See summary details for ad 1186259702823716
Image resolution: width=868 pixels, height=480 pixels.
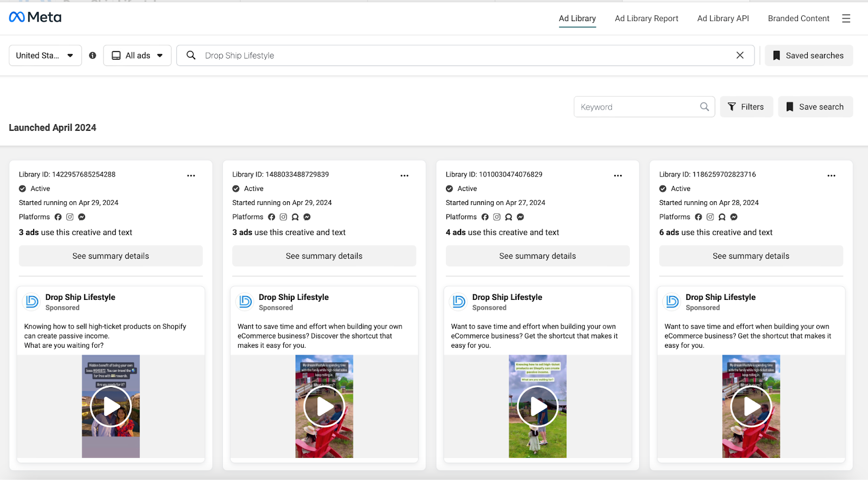pos(751,256)
